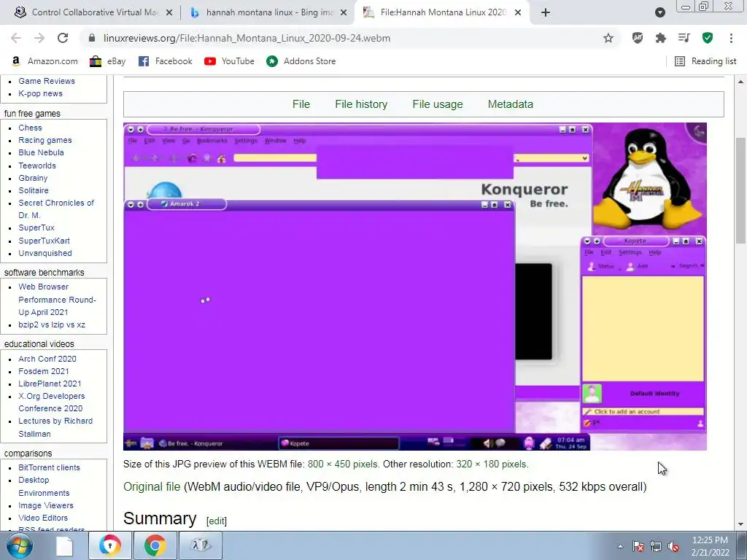Open the BitTorrent clients comparison link
Viewport: 747px width, 560px height.
point(49,467)
